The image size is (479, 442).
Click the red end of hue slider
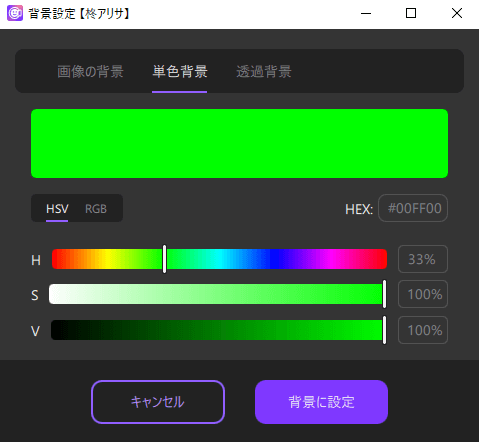(x=56, y=259)
